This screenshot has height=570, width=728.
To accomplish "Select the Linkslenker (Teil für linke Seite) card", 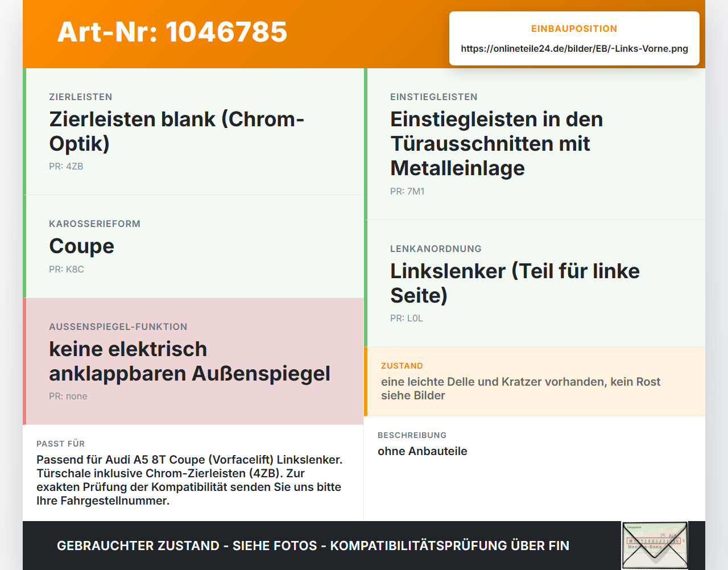I will click(535, 283).
